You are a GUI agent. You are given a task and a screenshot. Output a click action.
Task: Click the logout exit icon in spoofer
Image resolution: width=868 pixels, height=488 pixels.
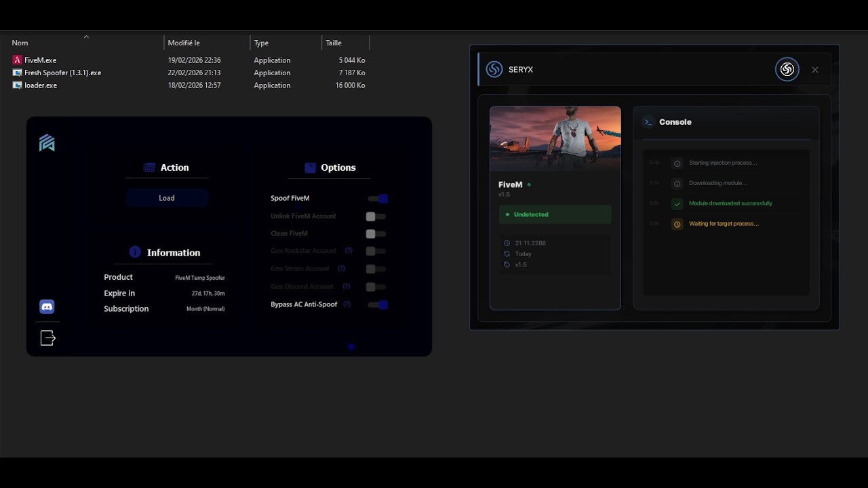[47, 338]
